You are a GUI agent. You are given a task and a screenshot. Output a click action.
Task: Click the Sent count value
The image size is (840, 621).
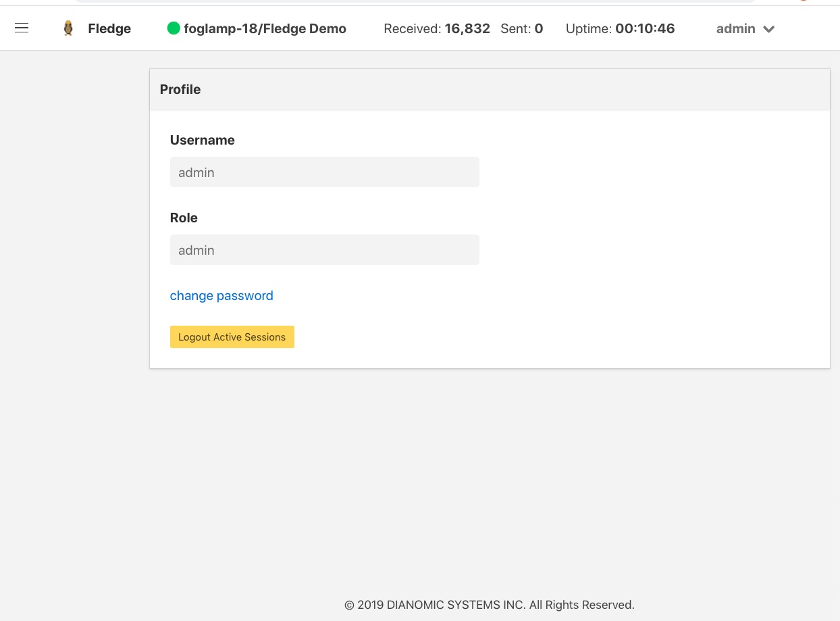pos(539,28)
